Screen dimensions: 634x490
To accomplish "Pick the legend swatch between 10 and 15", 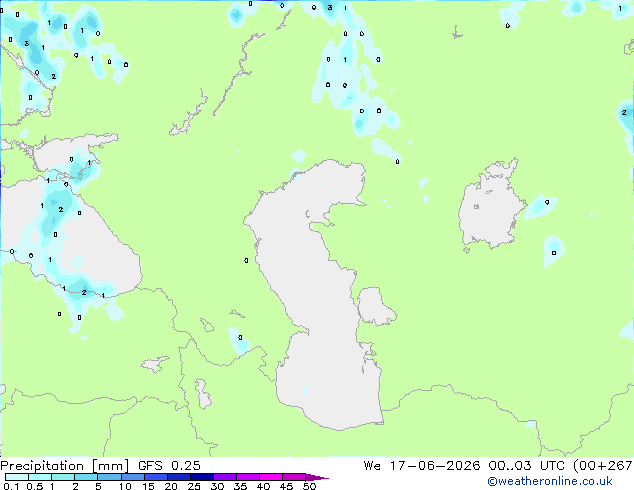I will tap(132, 477).
